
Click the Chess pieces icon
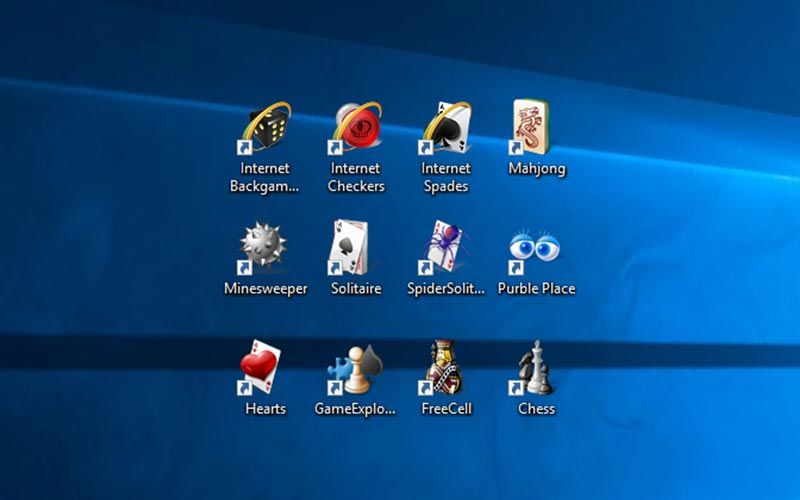[531, 368]
